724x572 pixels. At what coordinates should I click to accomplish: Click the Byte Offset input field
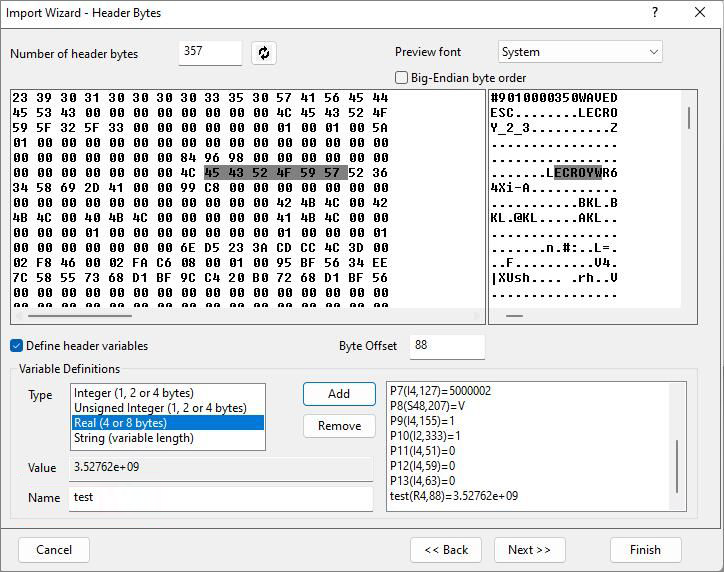[x=447, y=346]
